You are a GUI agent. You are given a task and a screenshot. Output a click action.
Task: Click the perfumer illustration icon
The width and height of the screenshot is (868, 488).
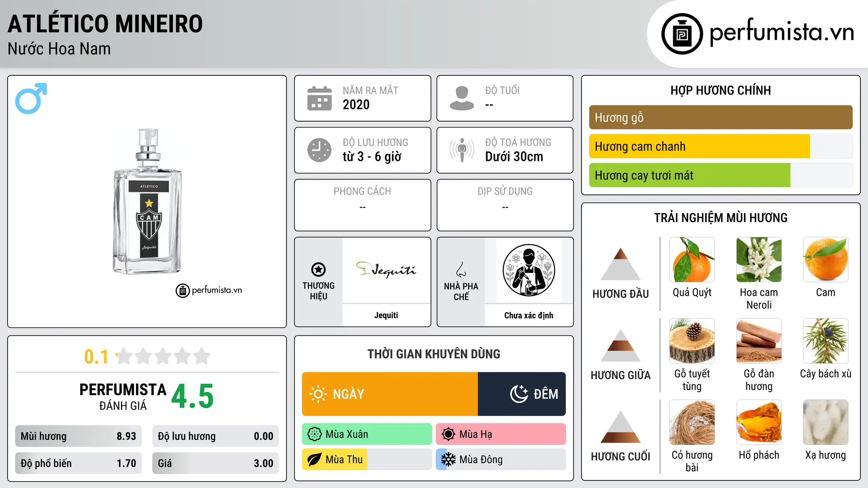[529, 270]
